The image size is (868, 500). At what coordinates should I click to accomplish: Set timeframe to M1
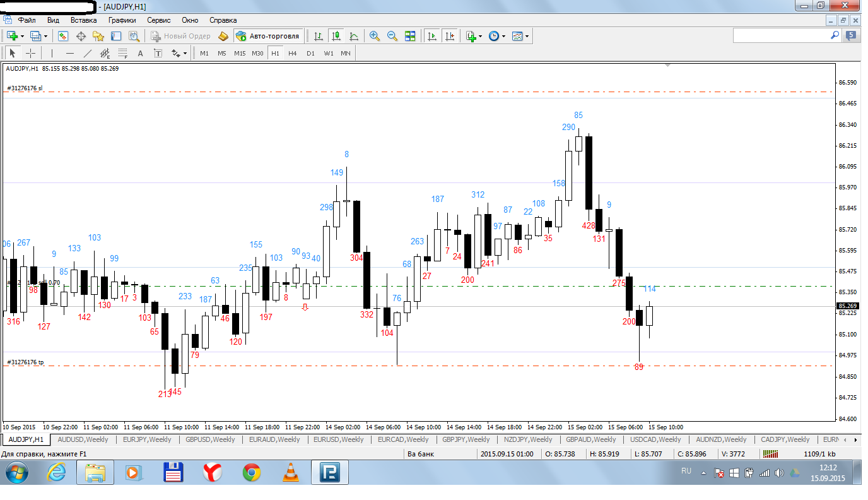(204, 53)
